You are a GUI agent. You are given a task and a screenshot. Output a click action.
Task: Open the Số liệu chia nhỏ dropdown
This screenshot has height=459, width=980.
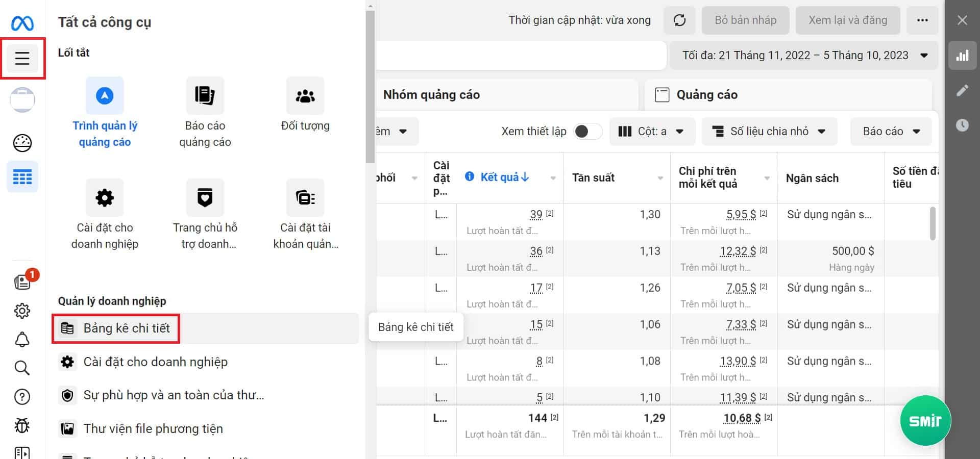coord(769,132)
